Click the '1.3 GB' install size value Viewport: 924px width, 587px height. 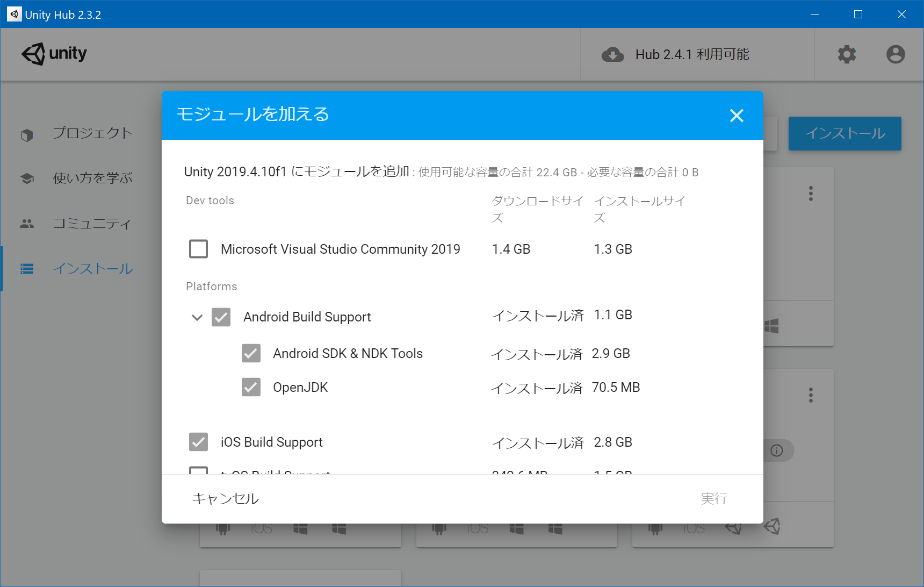click(x=613, y=249)
